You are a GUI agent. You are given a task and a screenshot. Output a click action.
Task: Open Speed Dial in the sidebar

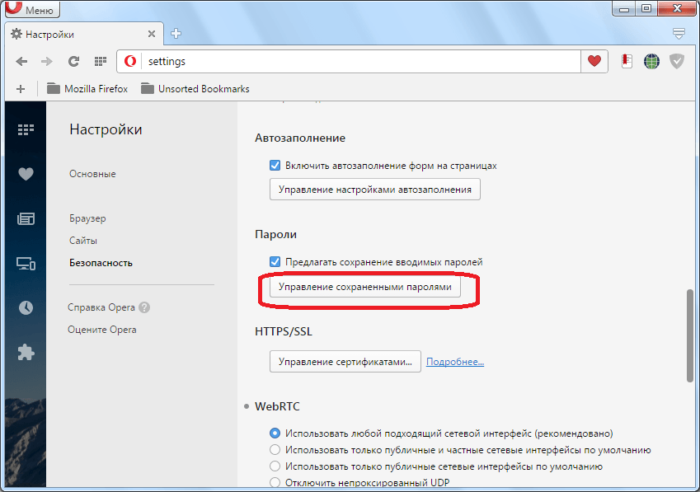(25, 129)
